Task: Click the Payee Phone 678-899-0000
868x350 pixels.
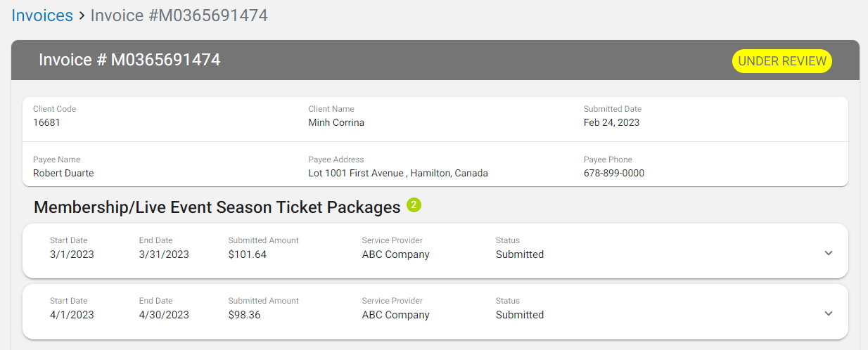Action: 614,173
